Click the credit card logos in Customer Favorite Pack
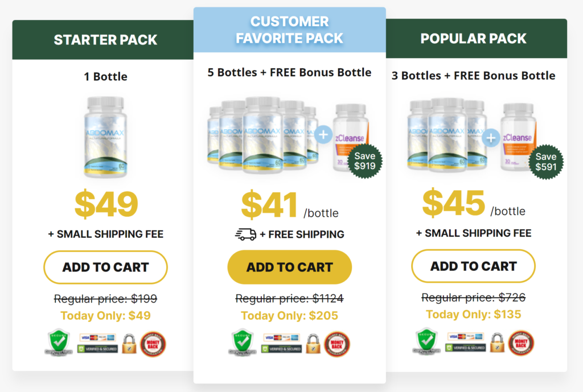583x392 pixels. pos(282,337)
